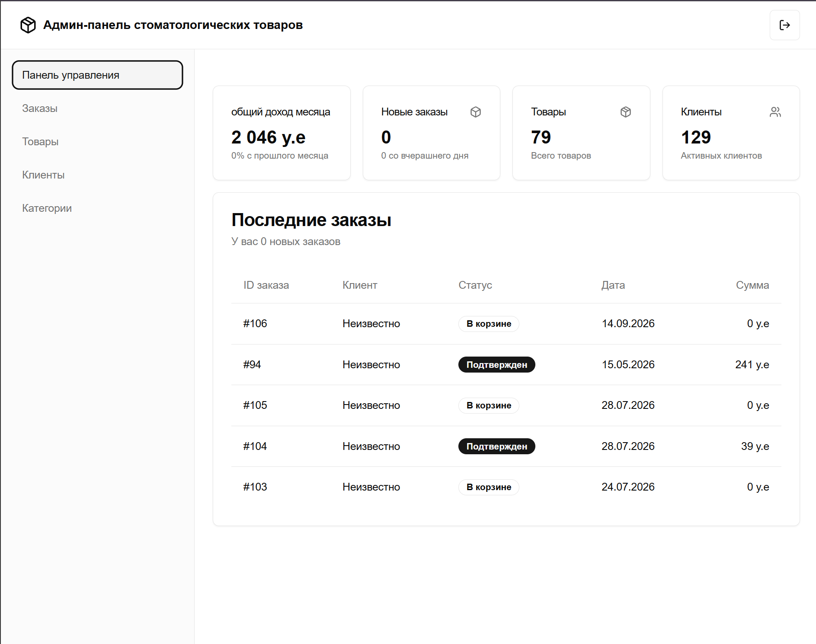The height and width of the screenshot is (644, 816).
Task: Click the ID заказа column header
Action: click(x=266, y=285)
